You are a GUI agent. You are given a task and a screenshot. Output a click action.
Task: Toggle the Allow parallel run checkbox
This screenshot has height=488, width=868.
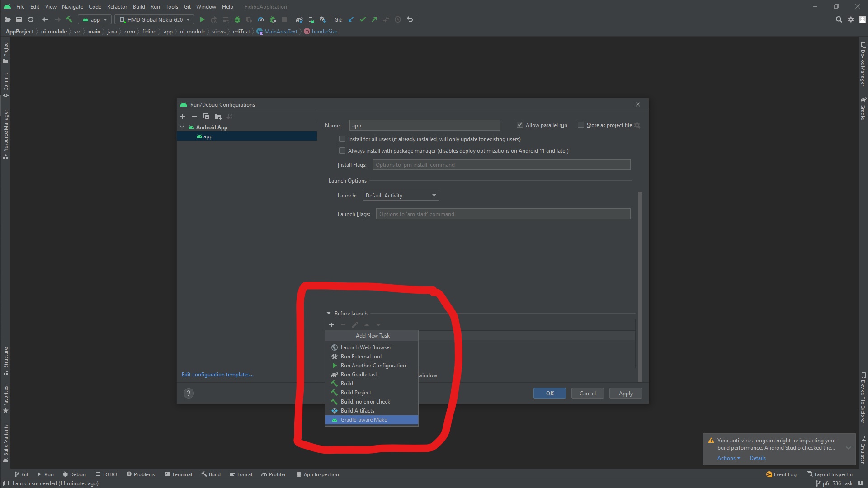520,125
